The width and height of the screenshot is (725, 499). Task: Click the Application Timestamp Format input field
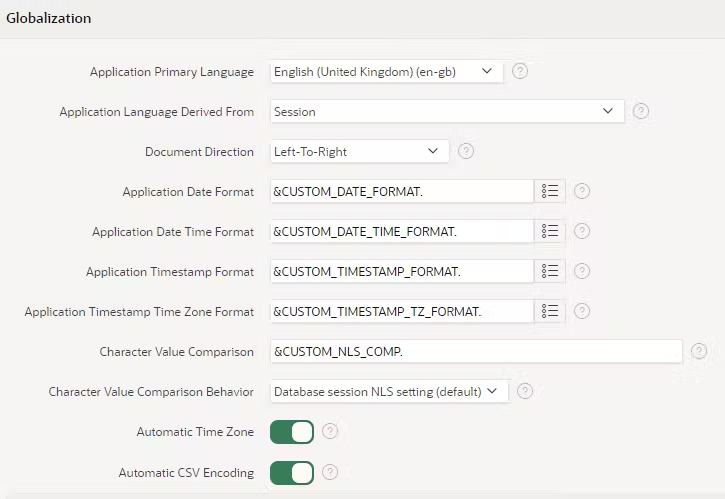[x=402, y=271]
